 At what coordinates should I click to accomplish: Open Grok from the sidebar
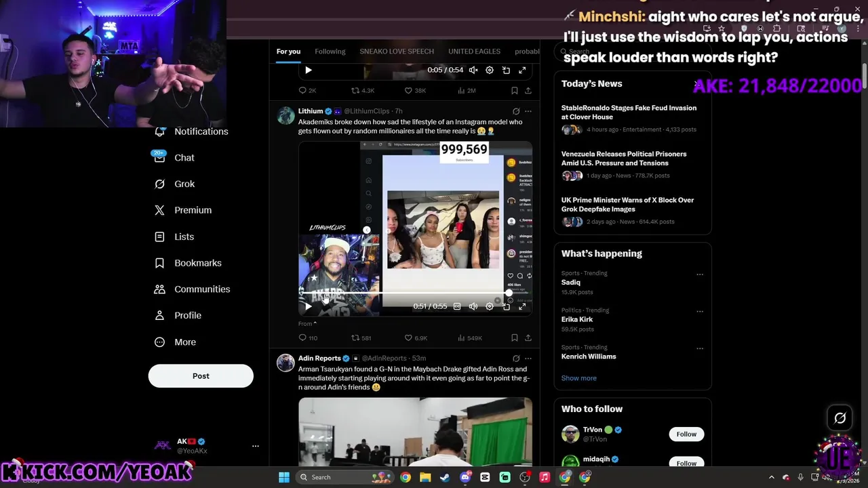[175, 184]
